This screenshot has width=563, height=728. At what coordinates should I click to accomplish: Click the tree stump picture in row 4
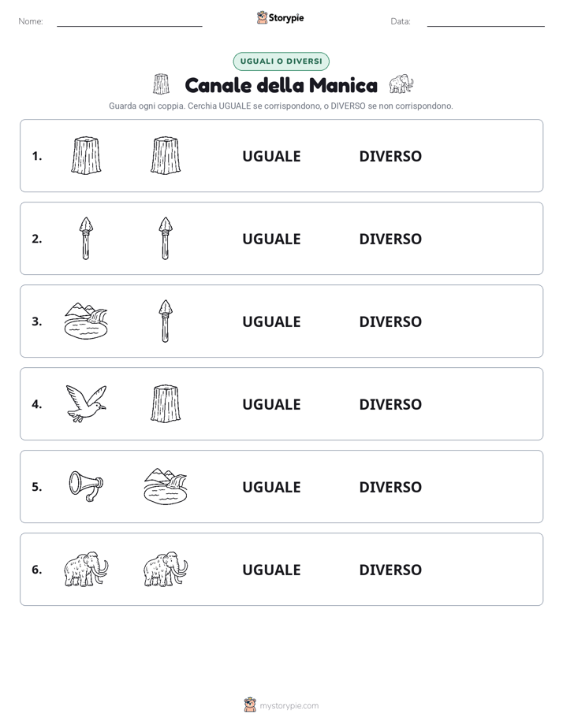click(166, 403)
